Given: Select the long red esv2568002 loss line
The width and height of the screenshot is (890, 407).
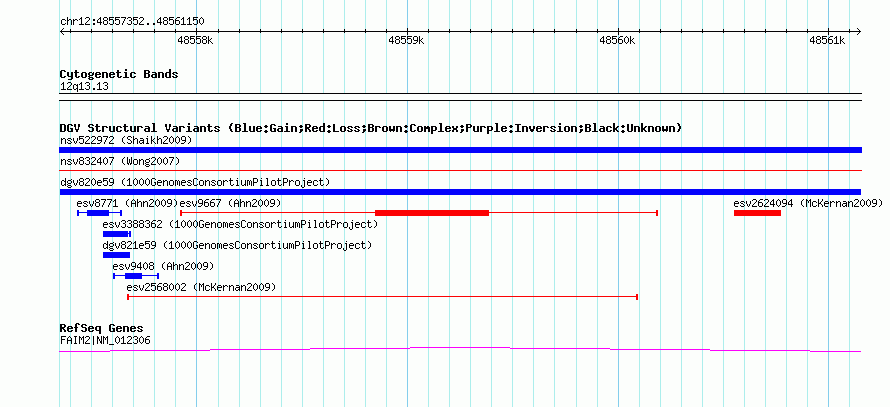Looking at the screenshot, I should pyautogui.click(x=383, y=297).
